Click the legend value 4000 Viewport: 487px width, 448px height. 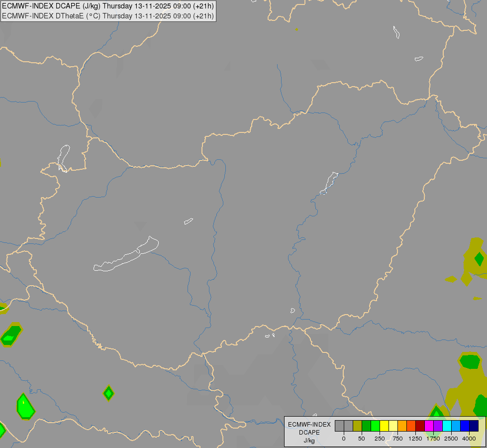tap(469, 439)
